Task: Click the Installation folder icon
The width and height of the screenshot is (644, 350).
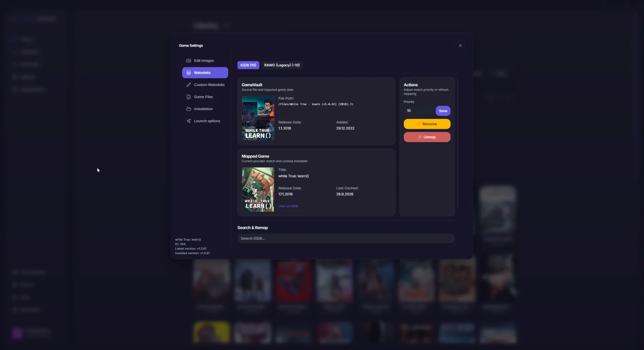Action: [188, 109]
